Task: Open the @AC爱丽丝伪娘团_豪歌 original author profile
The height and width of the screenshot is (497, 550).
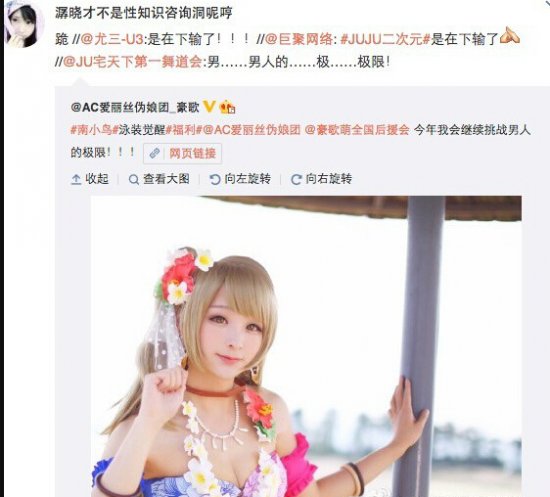Action: [x=135, y=107]
